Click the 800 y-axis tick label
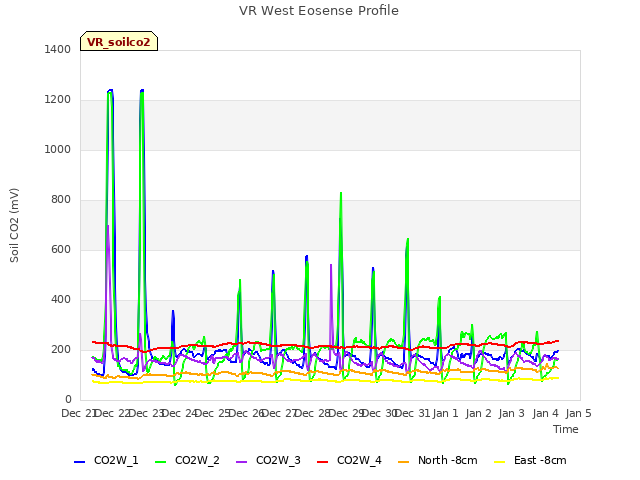This screenshot has height=480, width=640. point(61,199)
